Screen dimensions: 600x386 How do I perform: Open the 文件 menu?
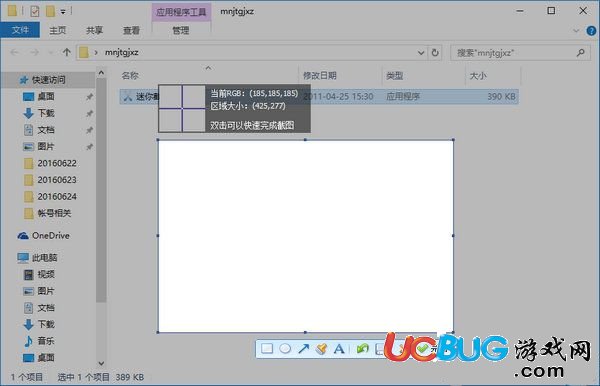(20, 30)
